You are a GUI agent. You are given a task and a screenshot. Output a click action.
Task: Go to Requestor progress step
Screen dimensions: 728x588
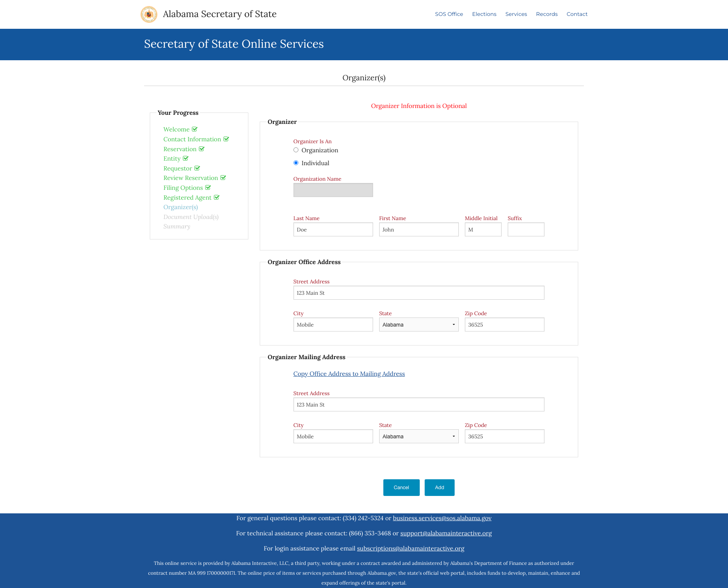click(178, 168)
